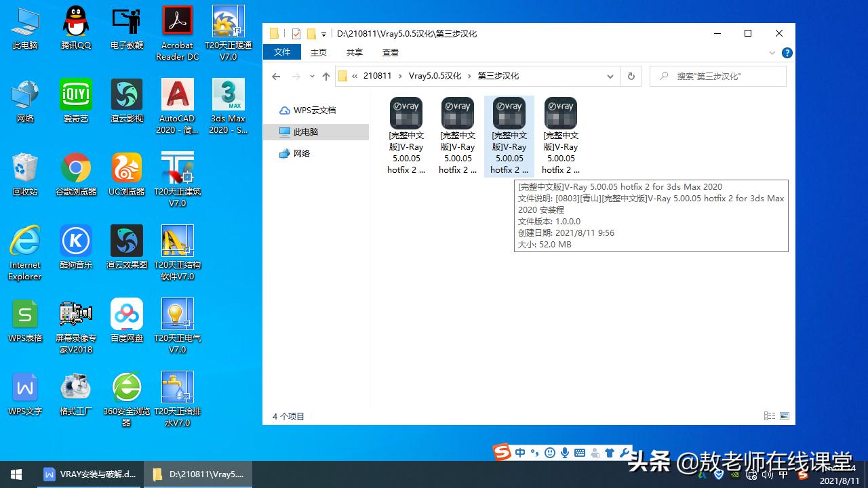
Task: Select the 百度网盘 desktop icon
Action: click(x=127, y=320)
